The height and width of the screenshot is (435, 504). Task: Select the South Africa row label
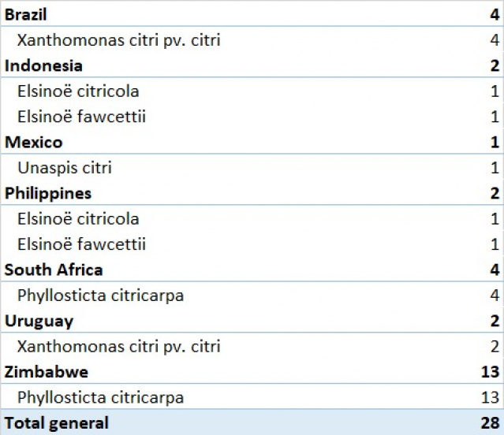click(x=54, y=270)
